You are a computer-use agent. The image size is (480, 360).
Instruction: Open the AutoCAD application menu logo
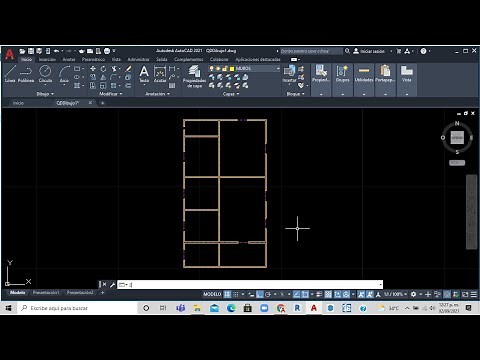[9, 54]
